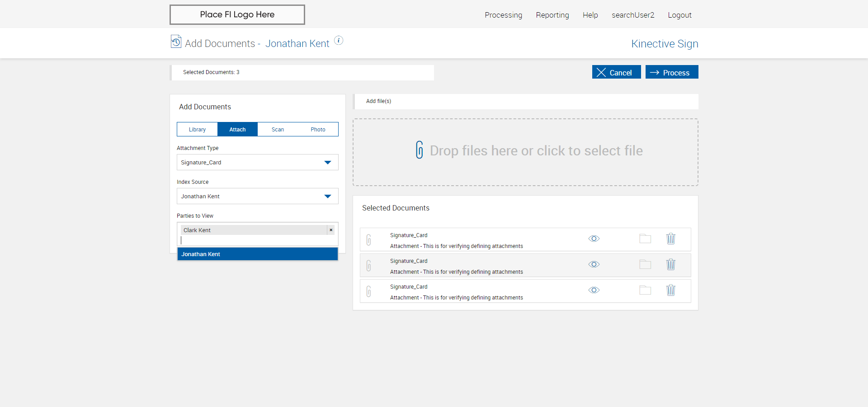Preview third Signature_Card using eye icon
Image resolution: width=868 pixels, height=407 pixels.
tap(594, 290)
